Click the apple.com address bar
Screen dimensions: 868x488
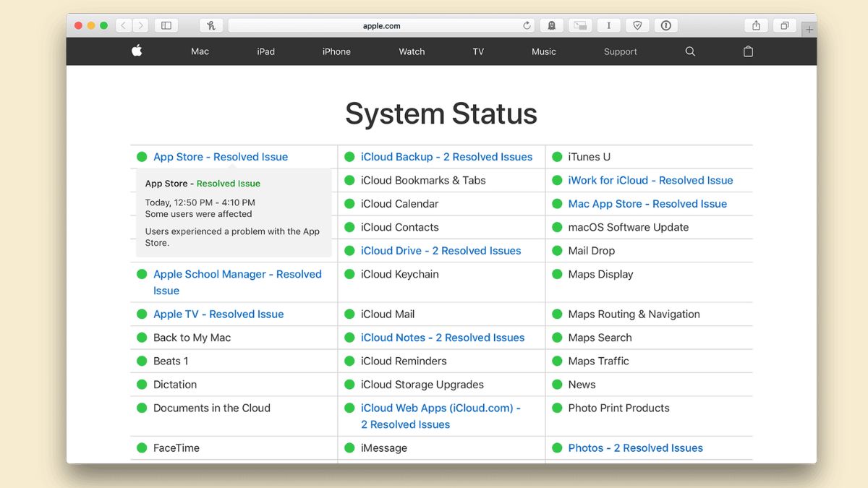[382, 25]
